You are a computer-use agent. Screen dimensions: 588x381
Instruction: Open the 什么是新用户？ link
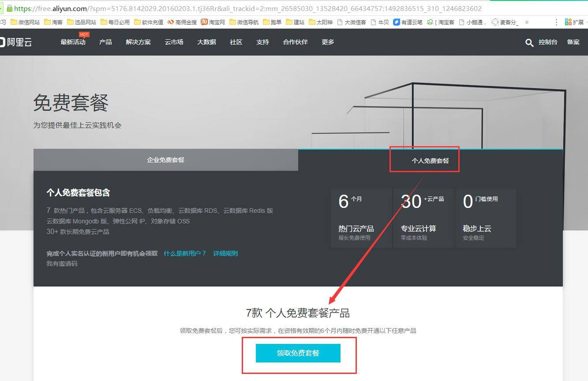click(185, 253)
